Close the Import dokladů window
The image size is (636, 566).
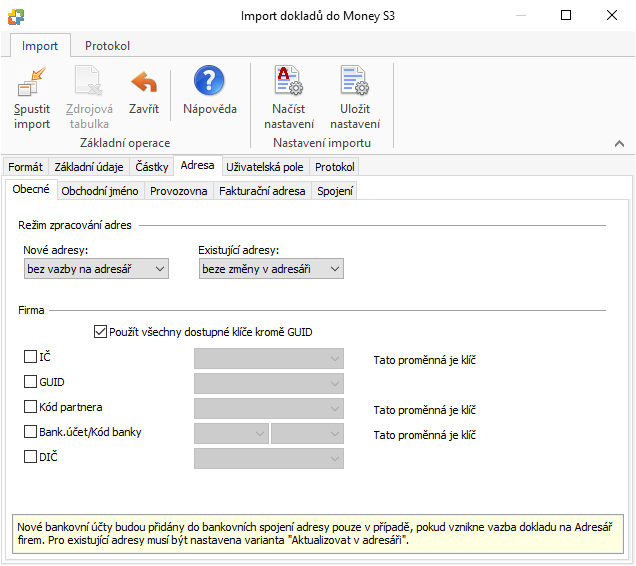612,15
